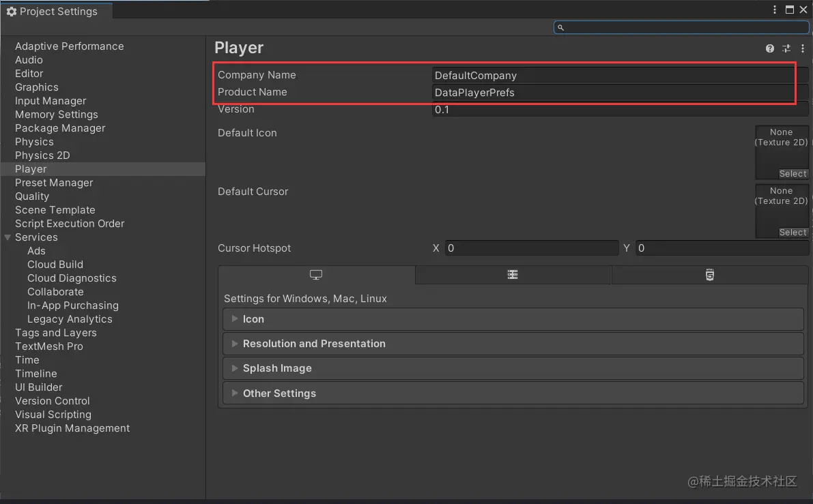813x504 pixels.
Task: Open Collaborate under Services
Action: point(55,292)
